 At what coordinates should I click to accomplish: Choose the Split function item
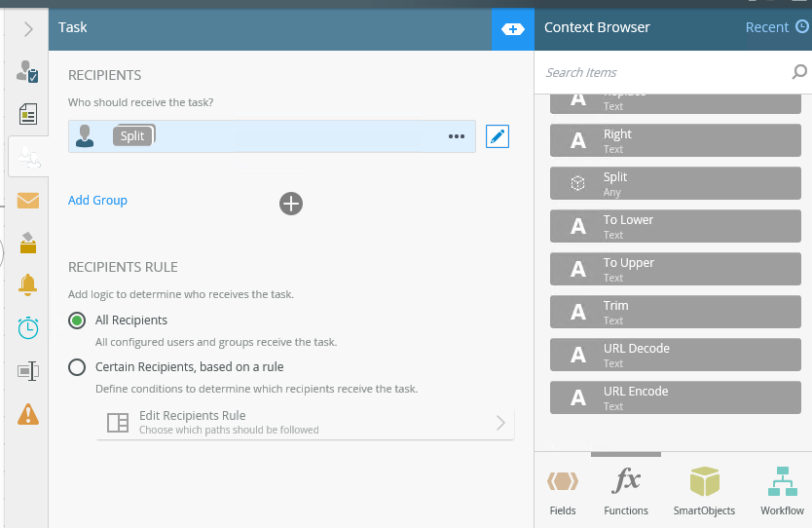pos(676,183)
